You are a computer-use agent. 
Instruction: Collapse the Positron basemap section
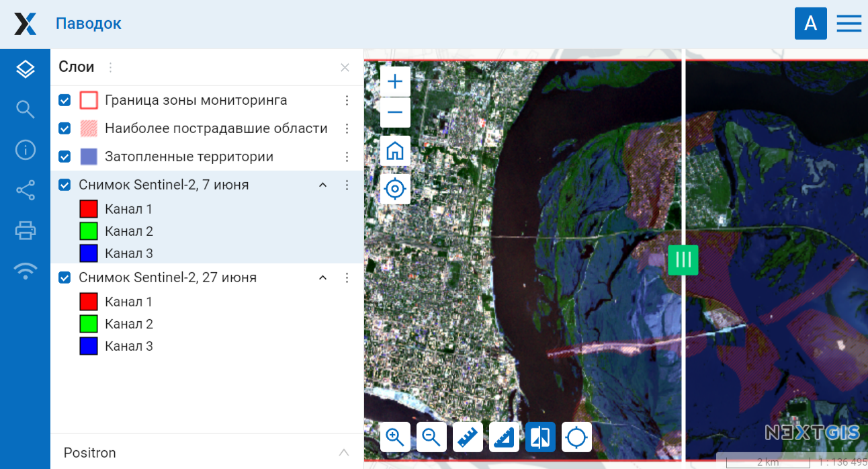click(x=343, y=452)
